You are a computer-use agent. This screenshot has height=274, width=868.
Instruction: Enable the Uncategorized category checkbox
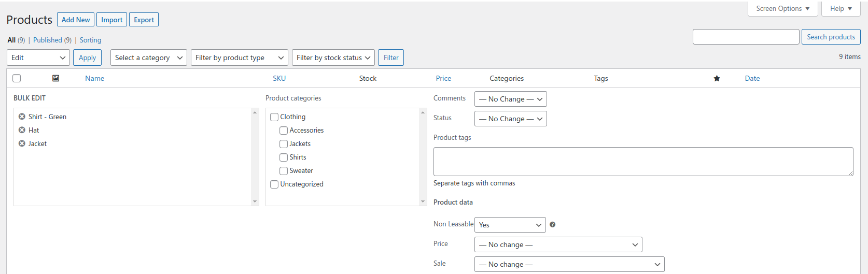tap(274, 184)
